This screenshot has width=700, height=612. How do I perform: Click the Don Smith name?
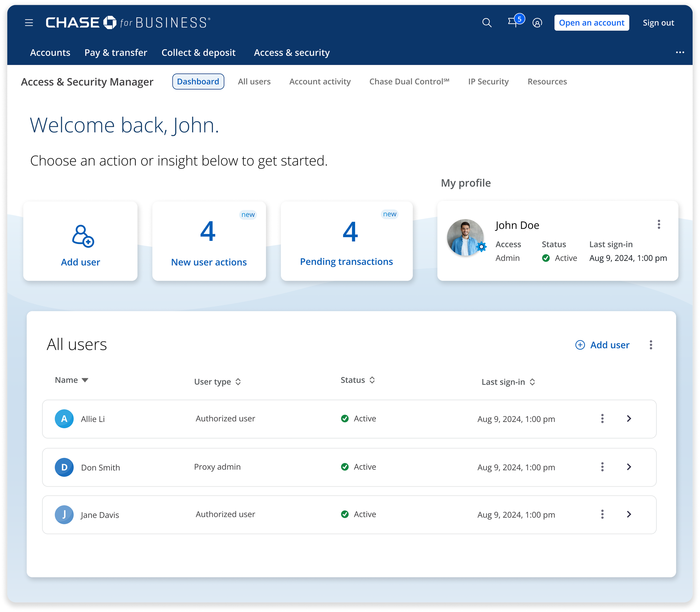pos(101,467)
